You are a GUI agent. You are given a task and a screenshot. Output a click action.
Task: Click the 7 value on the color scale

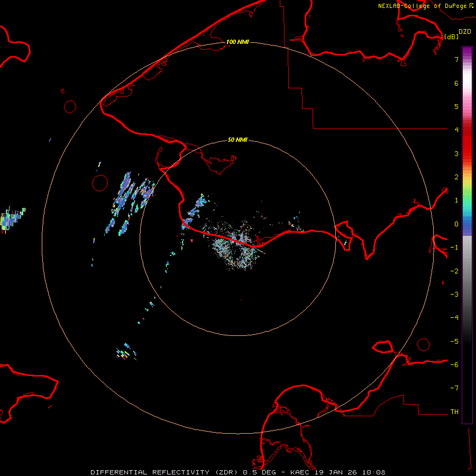point(456,59)
